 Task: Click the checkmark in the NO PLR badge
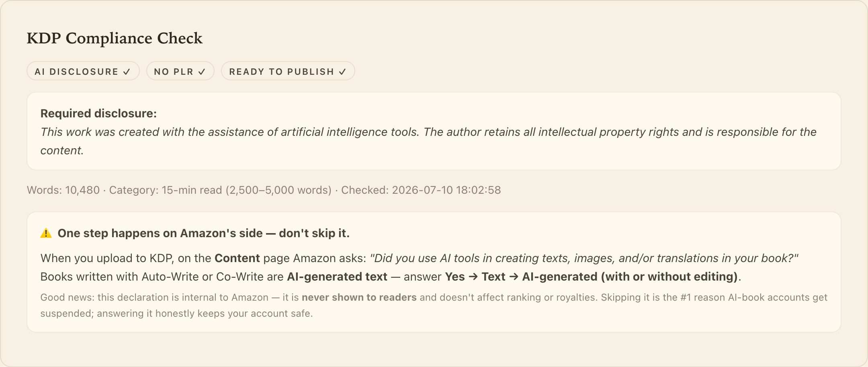click(202, 72)
